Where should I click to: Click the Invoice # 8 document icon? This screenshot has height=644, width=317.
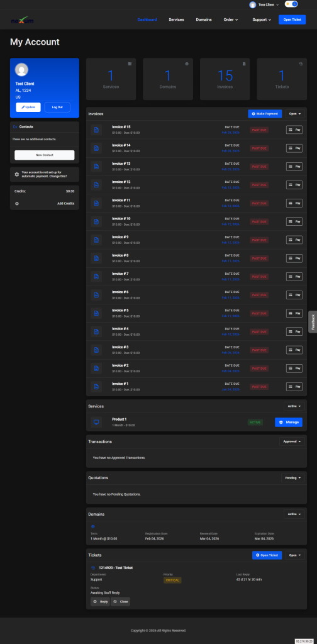[96, 258]
